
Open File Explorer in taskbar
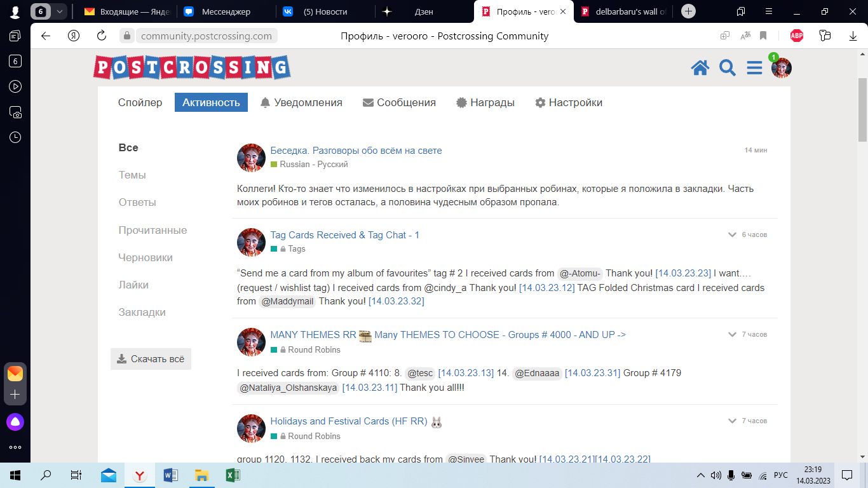pos(201,475)
